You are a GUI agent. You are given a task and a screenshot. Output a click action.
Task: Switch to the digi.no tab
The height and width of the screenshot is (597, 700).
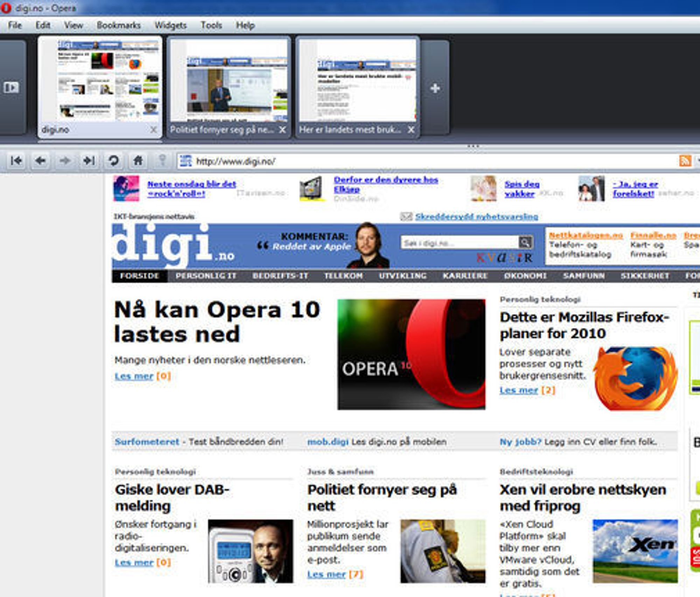point(100,87)
